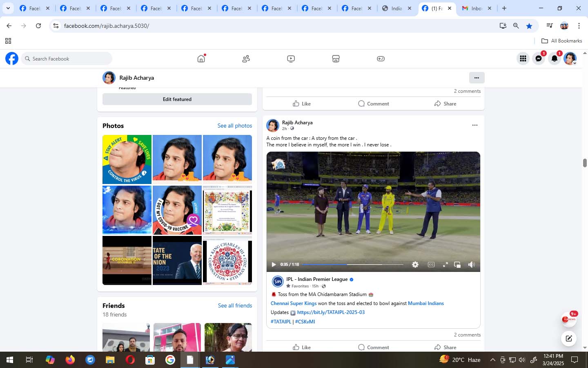Open Chrome apps grid in bookmarks bar
This screenshot has height=368, width=588.
[8, 41]
